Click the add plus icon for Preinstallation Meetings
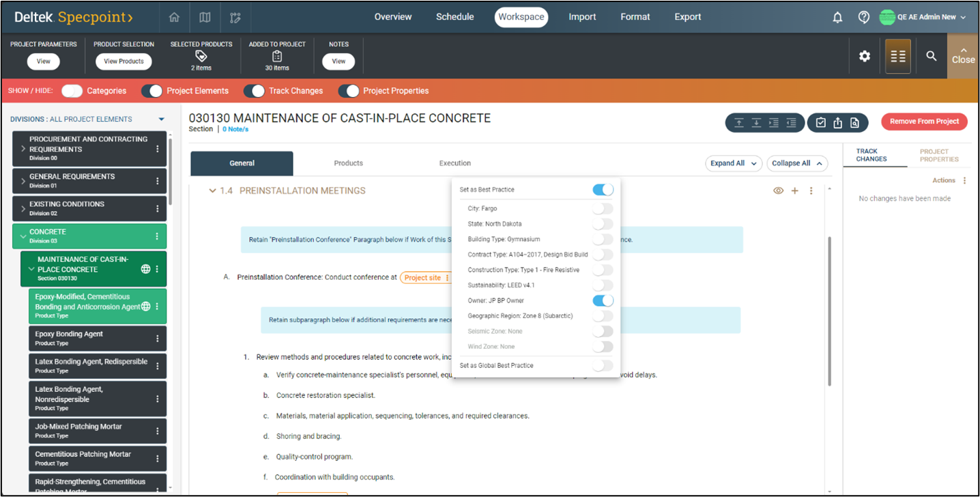Screen dimensions: 980x497 point(794,191)
